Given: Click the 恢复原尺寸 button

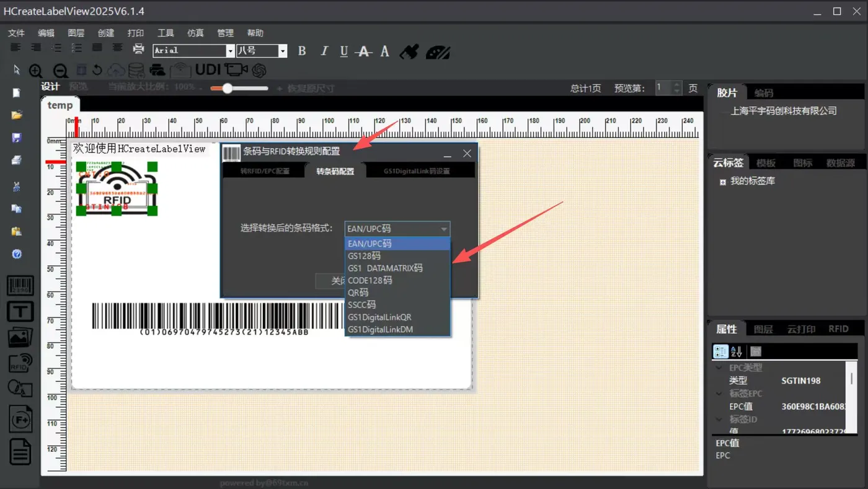Looking at the screenshot, I should [311, 89].
